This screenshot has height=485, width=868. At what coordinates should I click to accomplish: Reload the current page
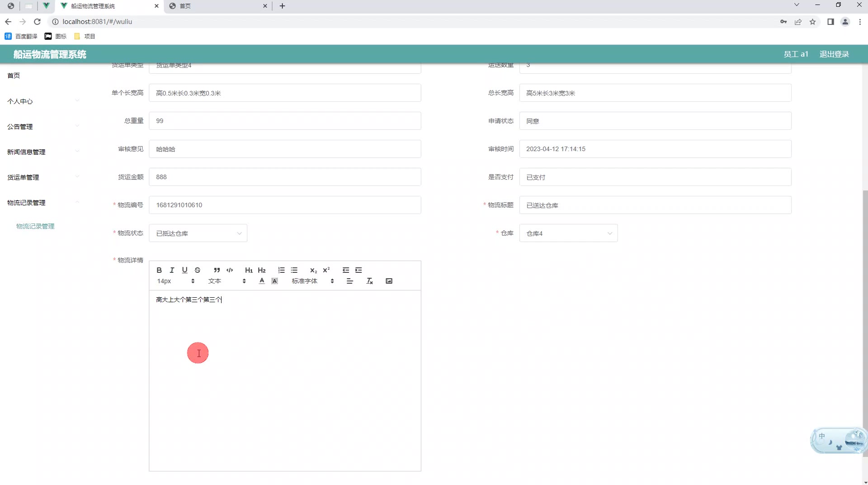click(x=38, y=22)
